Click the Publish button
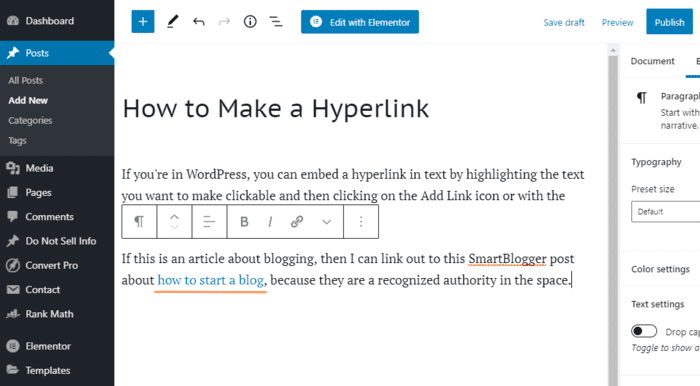Viewport: 700px width, 386px height. click(669, 22)
